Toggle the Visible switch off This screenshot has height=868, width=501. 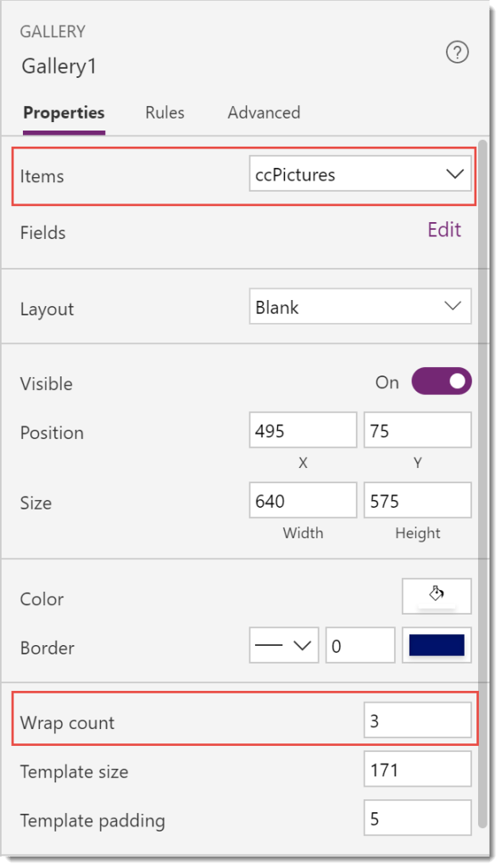point(441,381)
